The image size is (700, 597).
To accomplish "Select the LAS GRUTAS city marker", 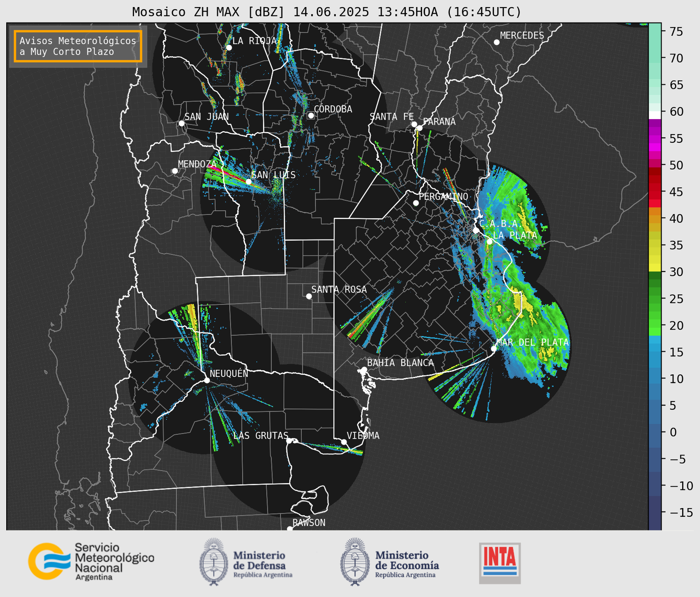I will [289, 440].
